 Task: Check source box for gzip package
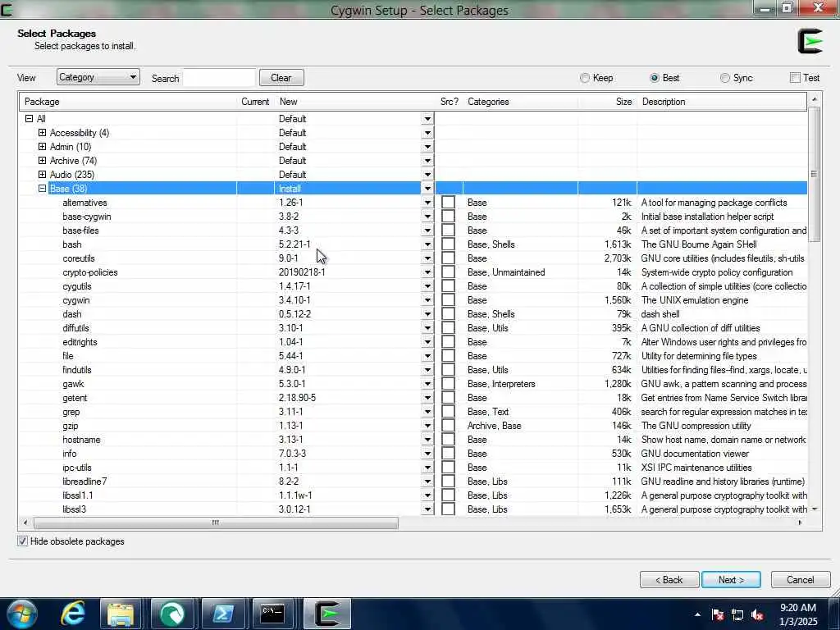[449, 426]
